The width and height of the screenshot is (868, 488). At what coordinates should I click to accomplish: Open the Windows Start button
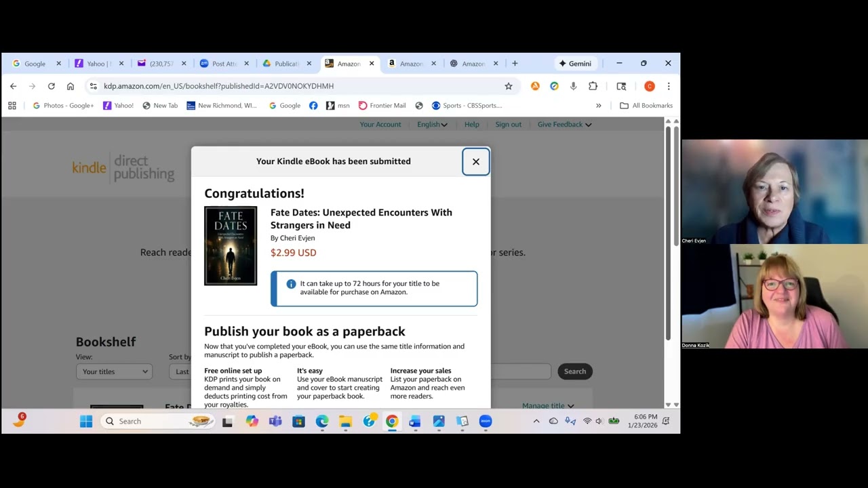point(86,421)
